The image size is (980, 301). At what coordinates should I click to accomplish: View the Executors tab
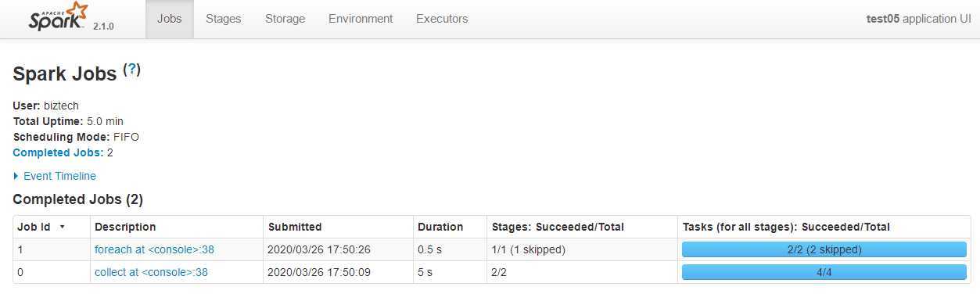[442, 19]
